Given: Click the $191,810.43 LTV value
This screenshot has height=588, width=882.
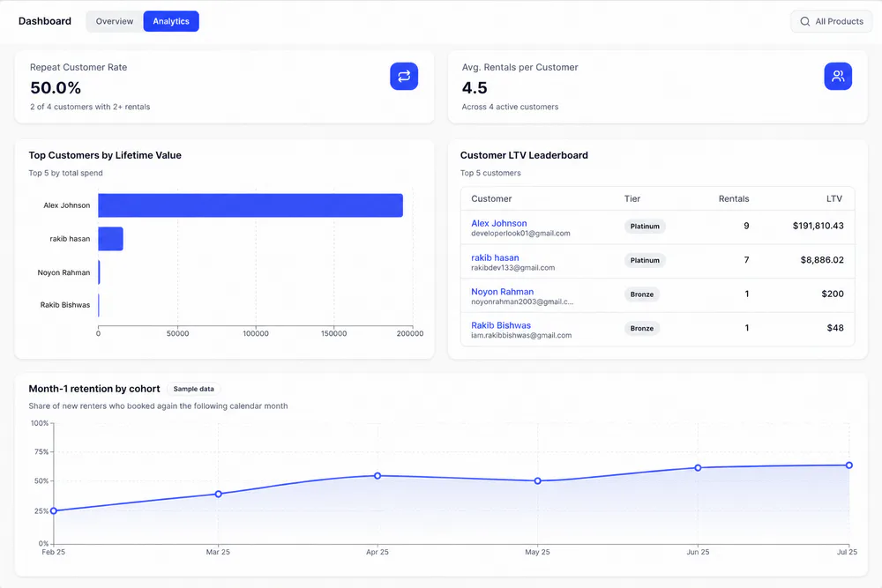Looking at the screenshot, I should point(818,226).
